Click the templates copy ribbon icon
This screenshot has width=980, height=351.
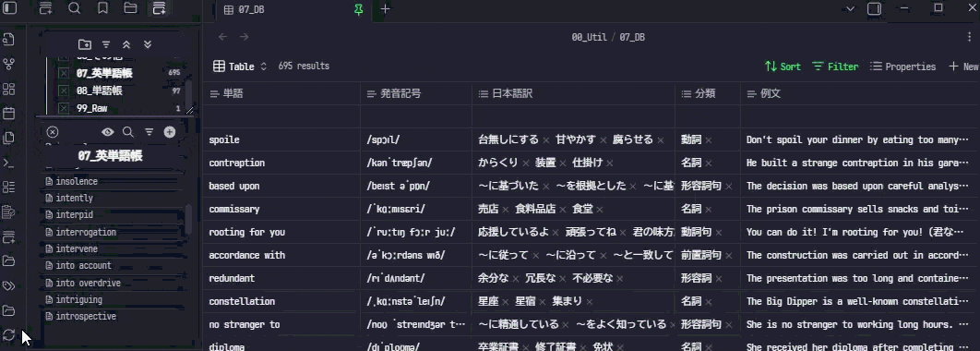pos(8,139)
